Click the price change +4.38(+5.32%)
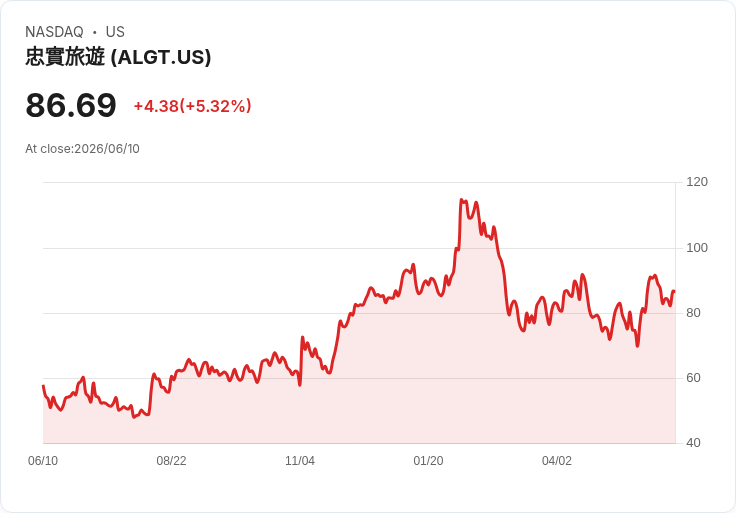736x513 pixels. coord(193,106)
